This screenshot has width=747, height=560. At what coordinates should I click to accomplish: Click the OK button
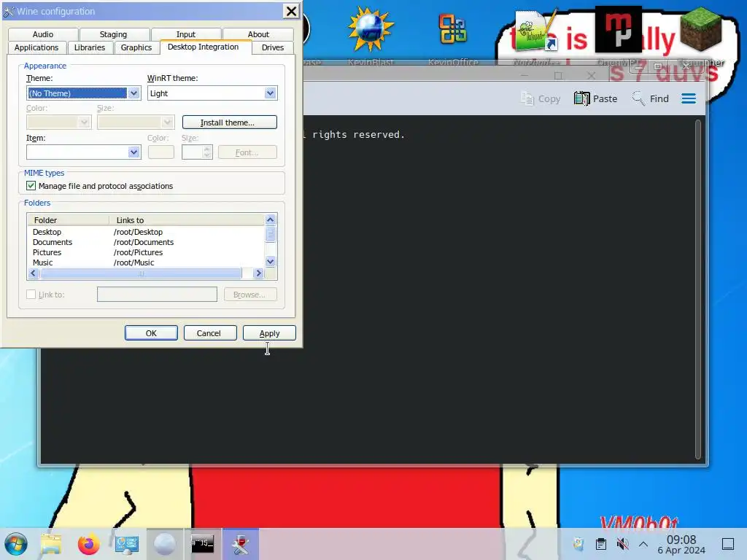coord(151,332)
